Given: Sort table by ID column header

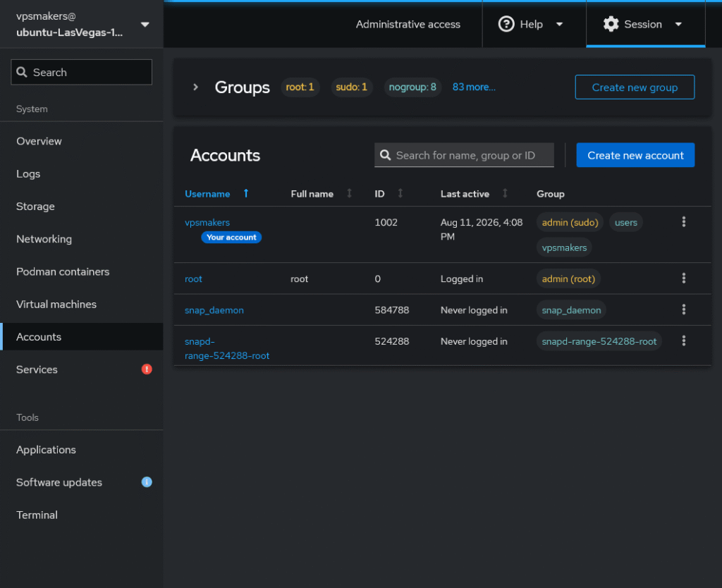Looking at the screenshot, I should (x=379, y=194).
